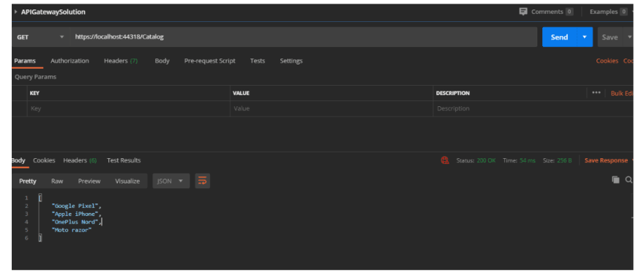Open the Settings tab

[291, 61]
